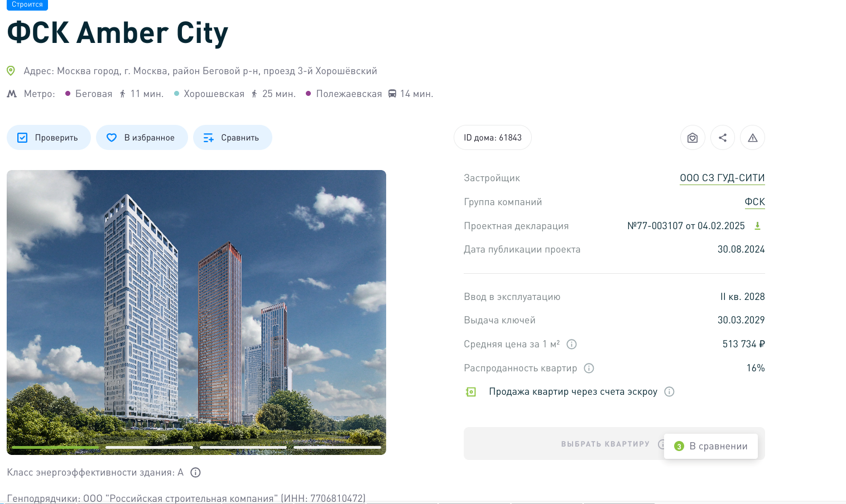Open the В сравнении popup
Image resolution: width=846 pixels, height=504 pixels.
pos(711,446)
